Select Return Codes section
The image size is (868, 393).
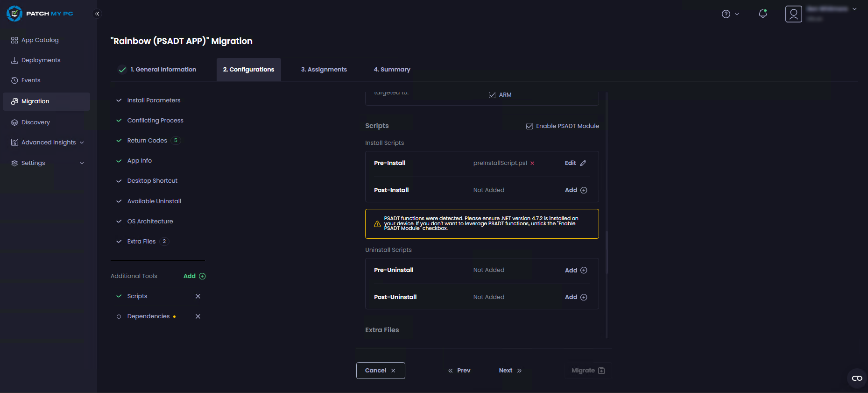click(x=147, y=141)
